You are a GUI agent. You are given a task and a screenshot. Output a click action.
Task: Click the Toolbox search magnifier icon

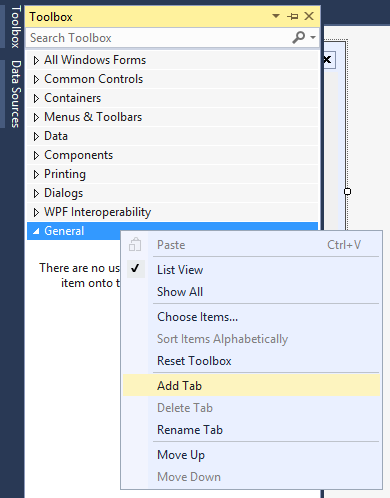point(298,37)
